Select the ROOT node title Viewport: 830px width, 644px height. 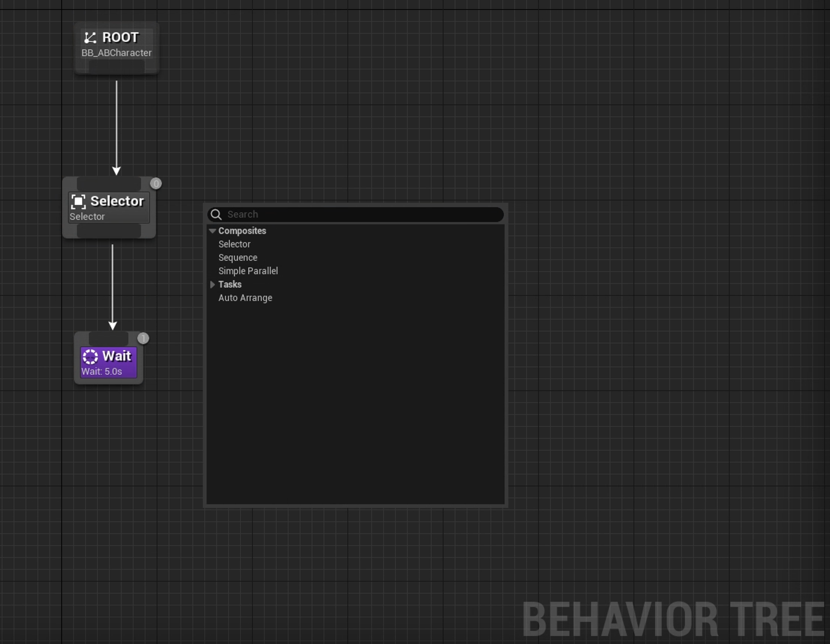pyautogui.click(x=120, y=38)
